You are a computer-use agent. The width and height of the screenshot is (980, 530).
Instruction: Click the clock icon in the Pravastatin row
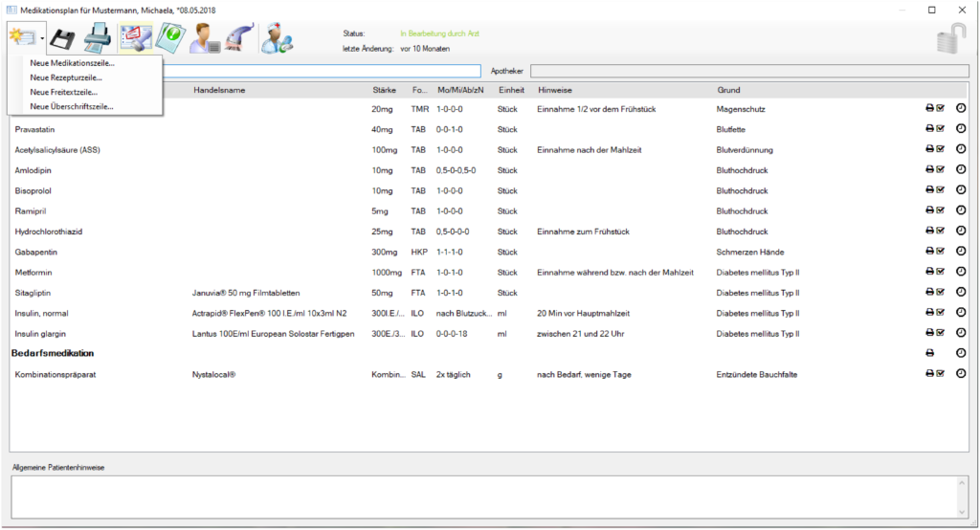[961, 129]
